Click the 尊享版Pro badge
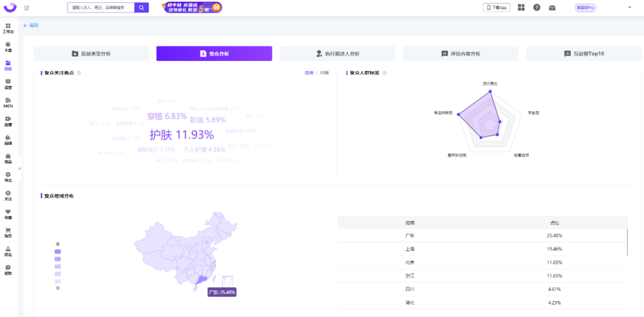644x317 pixels. 586,7
